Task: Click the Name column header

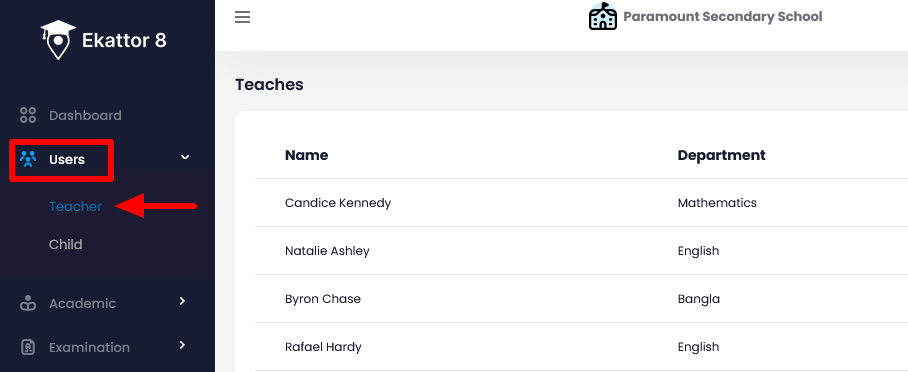Action: 306,155
